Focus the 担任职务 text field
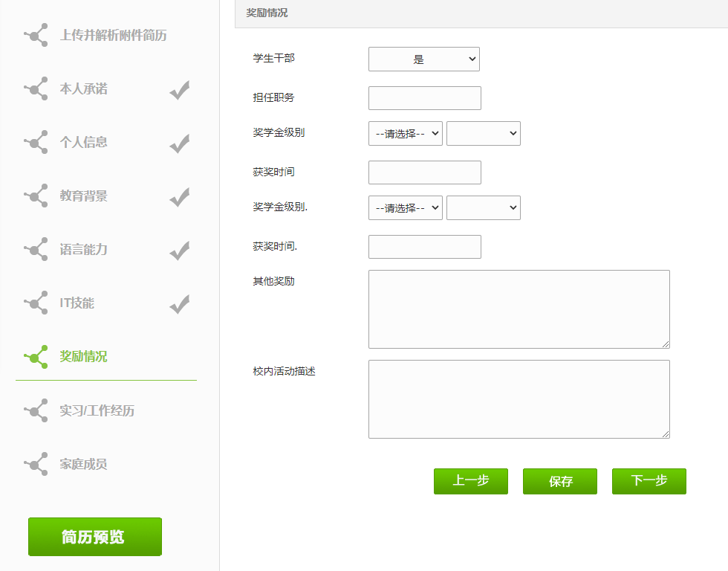Viewport: 728px width, 571px height. [x=424, y=98]
